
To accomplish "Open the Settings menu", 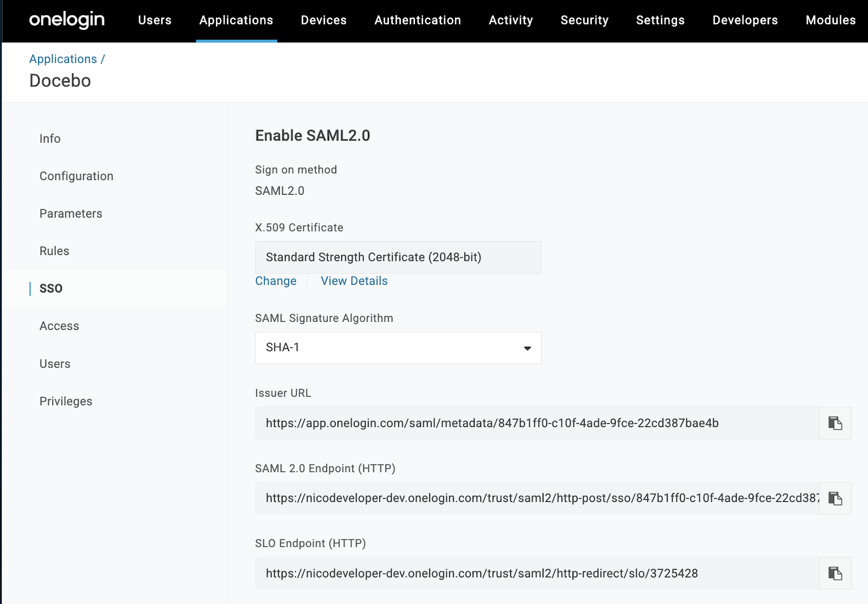I will [660, 20].
